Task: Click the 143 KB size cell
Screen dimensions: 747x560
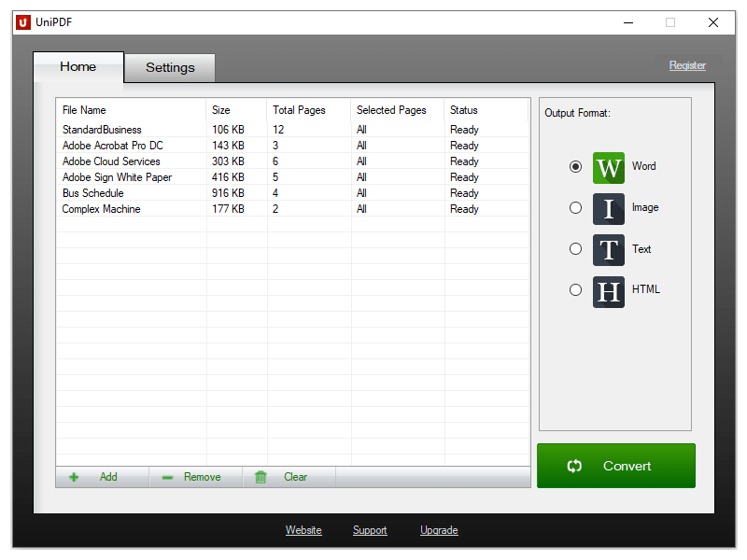Action: 228,146
